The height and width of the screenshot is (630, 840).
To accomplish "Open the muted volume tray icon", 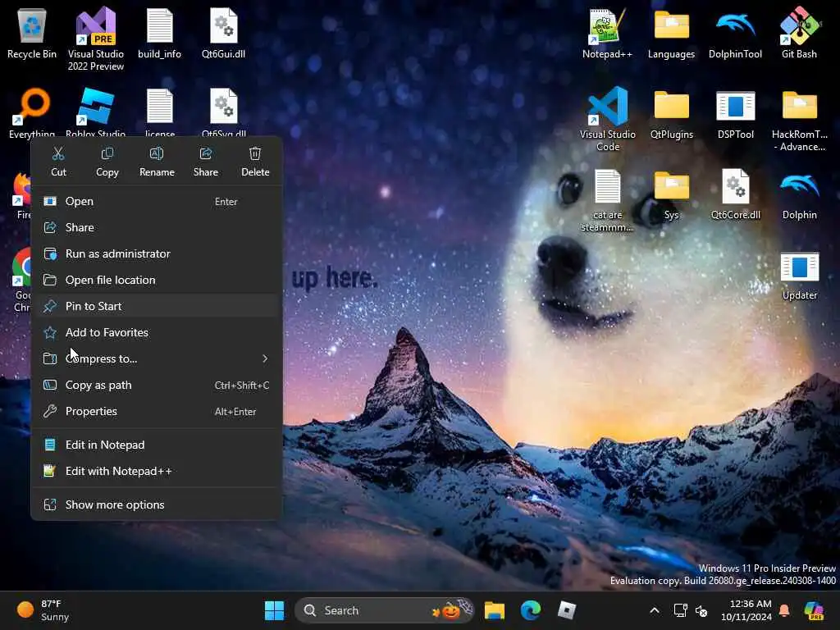I will tap(701, 610).
